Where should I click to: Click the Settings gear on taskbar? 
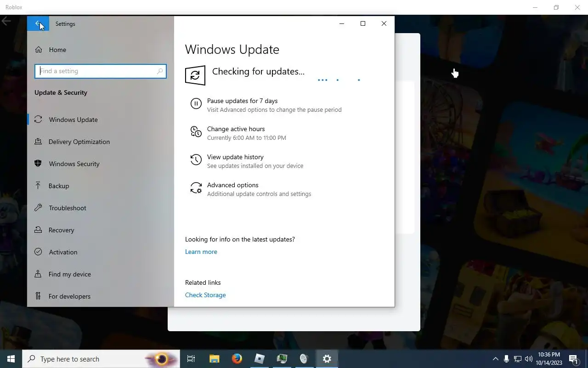pos(327,359)
